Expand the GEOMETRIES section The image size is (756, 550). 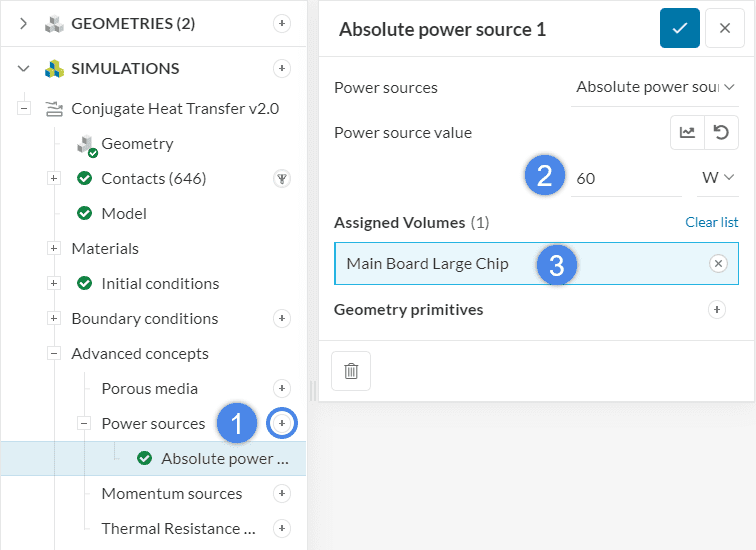point(24,23)
